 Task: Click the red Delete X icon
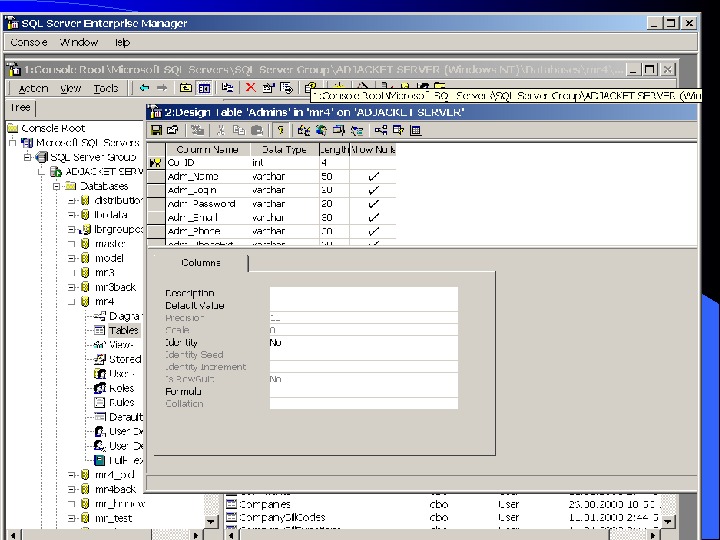pos(251,87)
